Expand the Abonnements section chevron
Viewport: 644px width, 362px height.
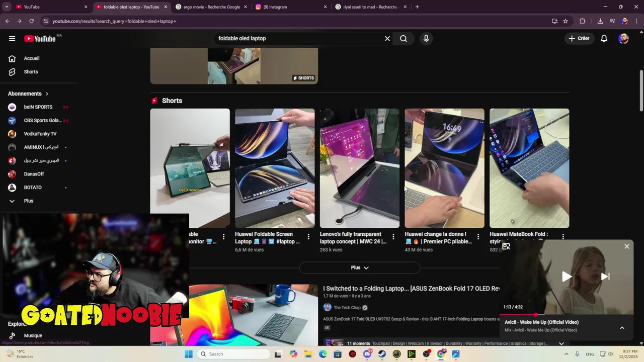click(47, 94)
